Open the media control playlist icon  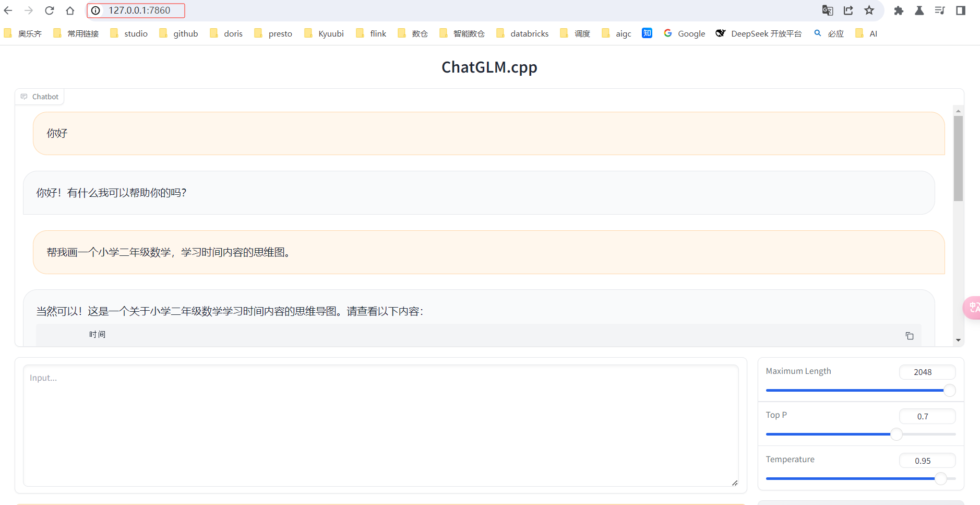pos(940,10)
